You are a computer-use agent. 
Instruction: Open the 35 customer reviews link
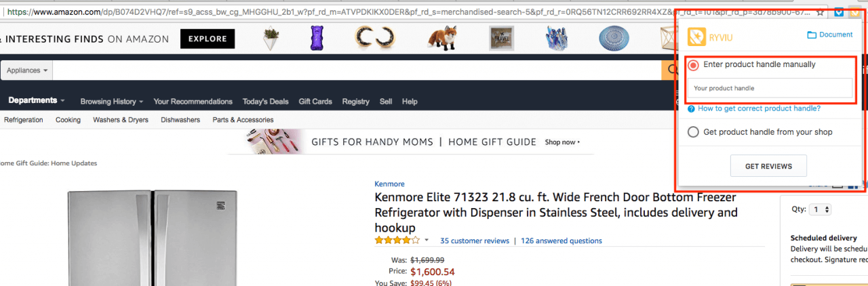[474, 241]
